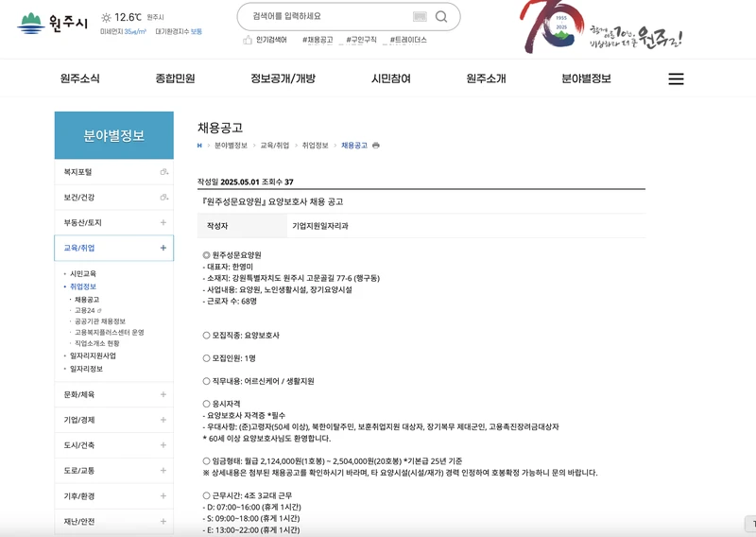Click the search magnifier icon
756x537 pixels.
440,17
